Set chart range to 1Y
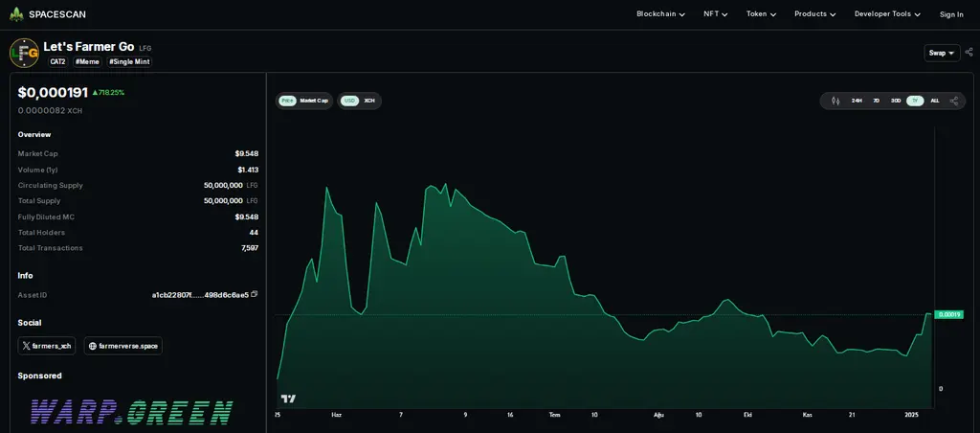Image resolution: width=980 pixels, height=433 pixels. pyautogui.click(x=915, y=101)
